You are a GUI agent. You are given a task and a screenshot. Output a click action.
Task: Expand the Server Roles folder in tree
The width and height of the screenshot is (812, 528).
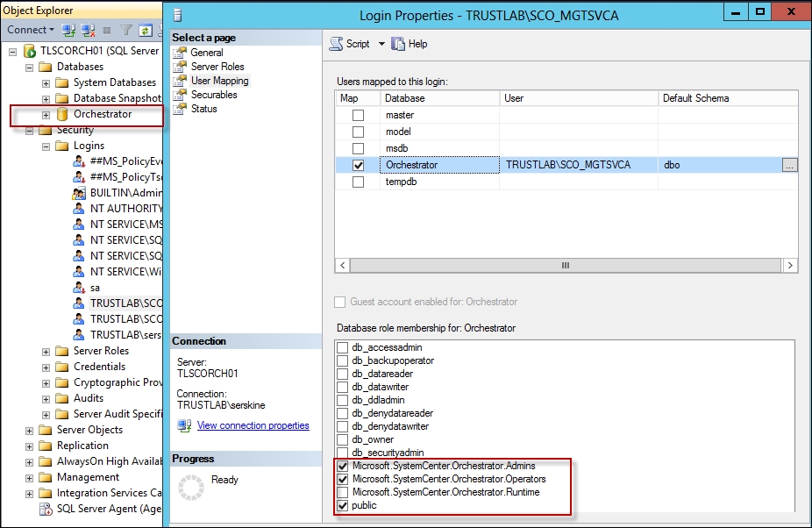(x=46, y=352)
